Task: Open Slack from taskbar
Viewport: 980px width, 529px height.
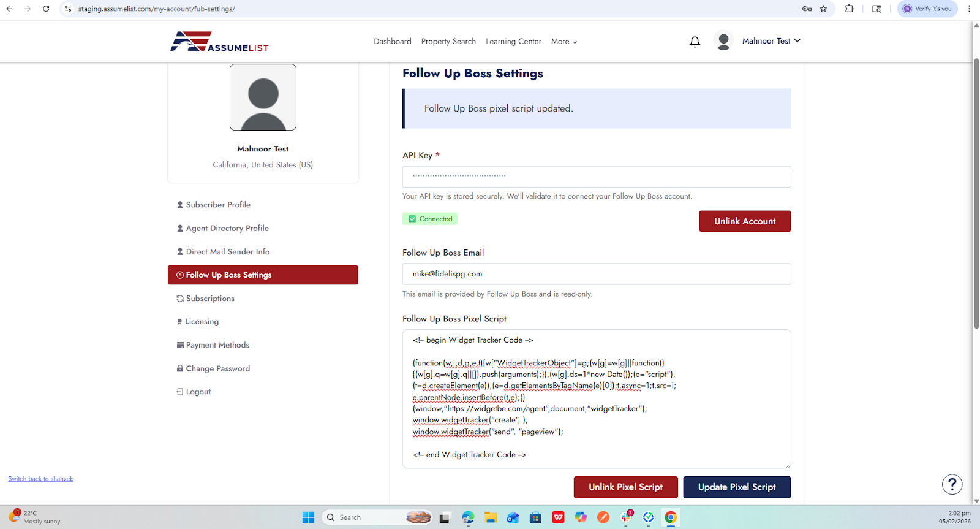Action: coord(626,517)
